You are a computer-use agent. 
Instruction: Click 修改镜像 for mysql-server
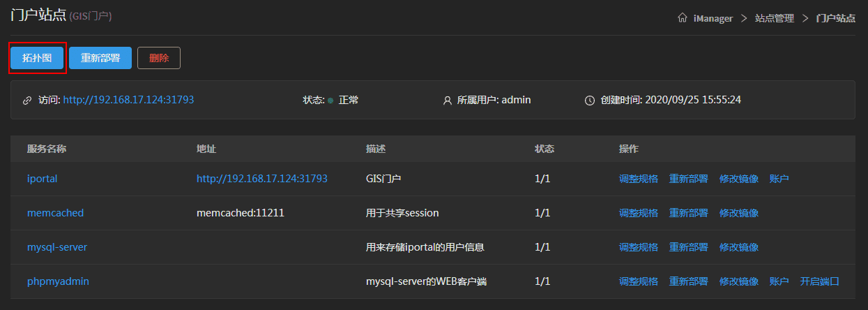click(x=738, y=247)
